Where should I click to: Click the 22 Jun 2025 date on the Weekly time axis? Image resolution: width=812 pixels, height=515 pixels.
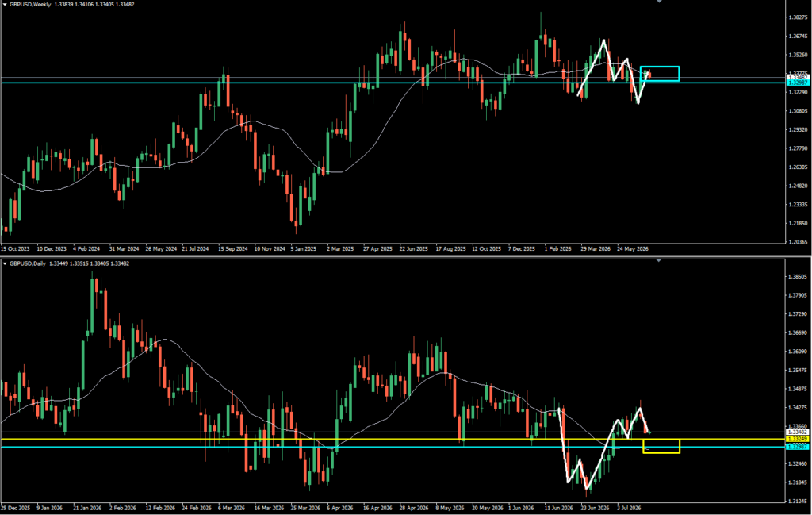[x=413, y=248]
